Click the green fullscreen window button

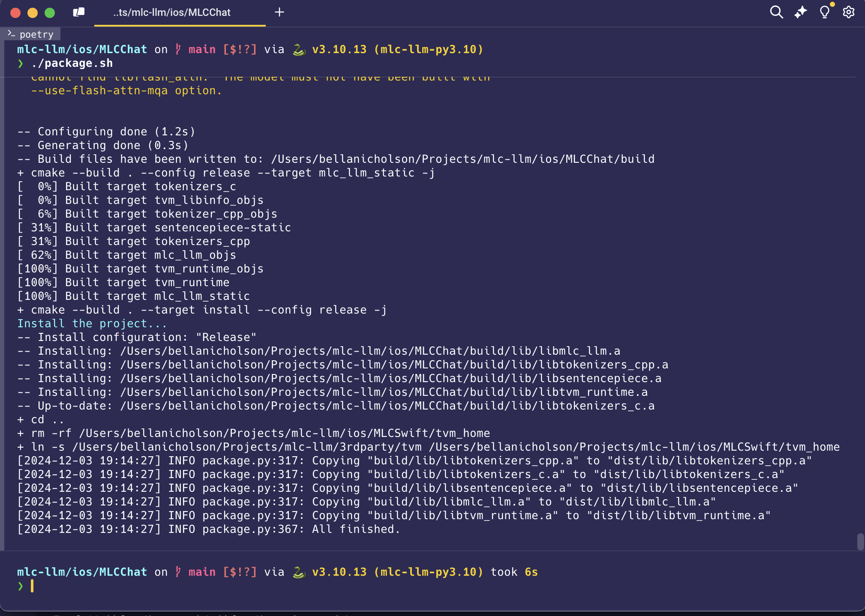pos(50,12)
